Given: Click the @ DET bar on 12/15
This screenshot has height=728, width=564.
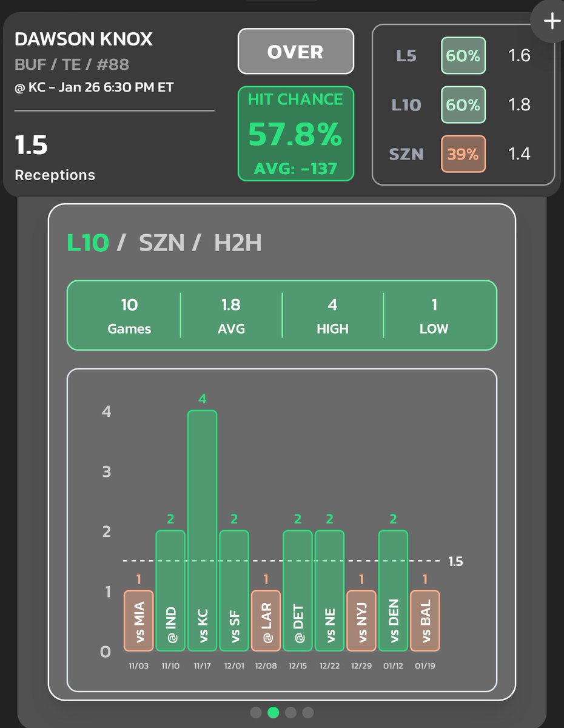Looking at the screenshot, I should point(298,591).
